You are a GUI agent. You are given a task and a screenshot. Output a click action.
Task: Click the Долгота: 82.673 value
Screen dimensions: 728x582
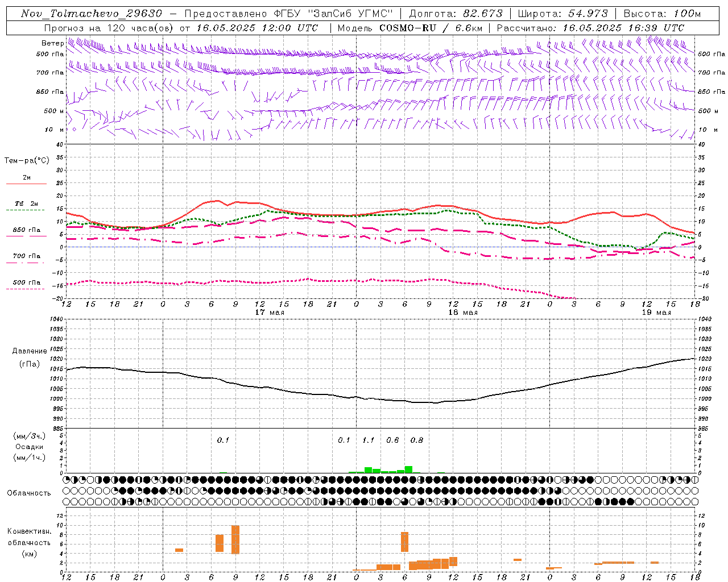coord(456,14)
